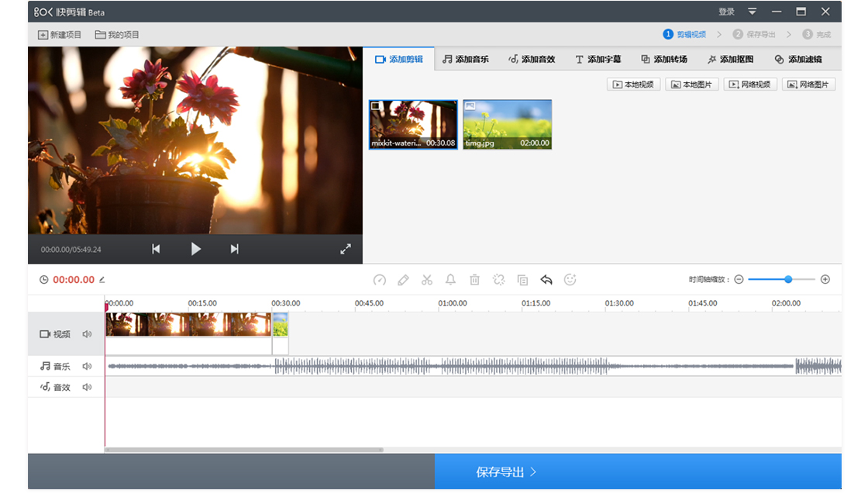
Task: Click the bell icon in timeline toolbar
Action: [450, 280]
